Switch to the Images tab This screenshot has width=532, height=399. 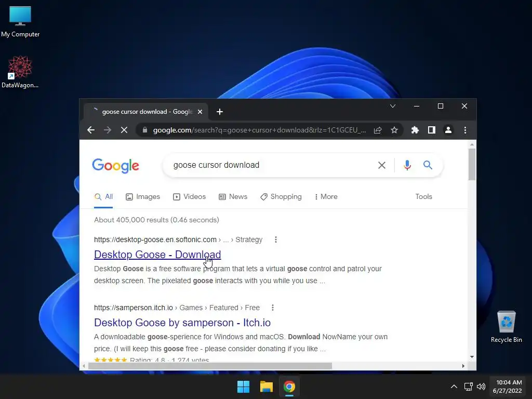pyautogui.click(x=143, y=197)
